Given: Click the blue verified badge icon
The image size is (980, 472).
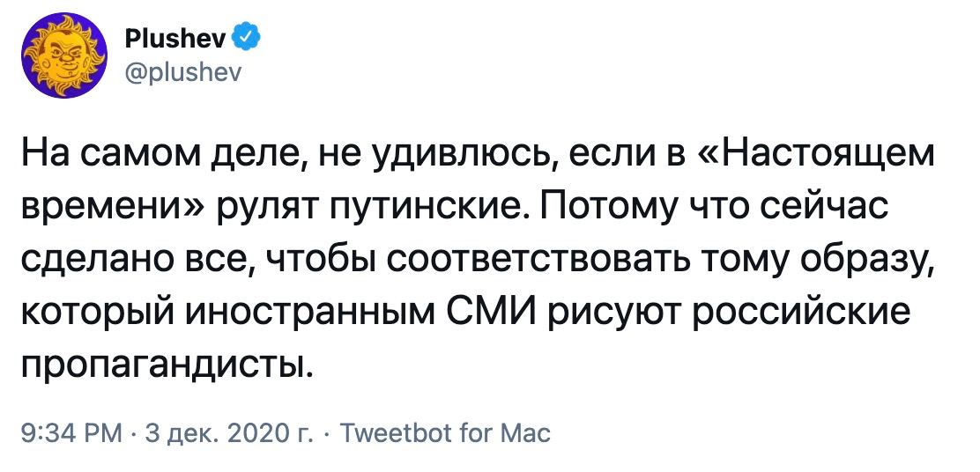Looking at the screenshot, I should tap(246, 38).
